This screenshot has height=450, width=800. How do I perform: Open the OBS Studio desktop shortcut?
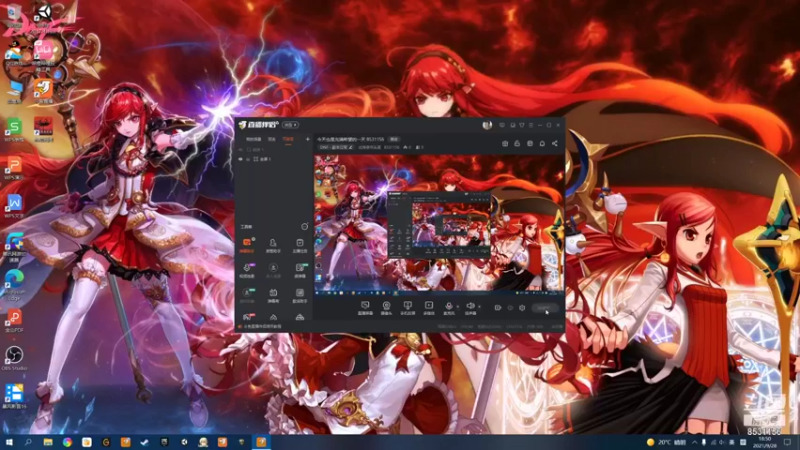[x=14, y=358]
